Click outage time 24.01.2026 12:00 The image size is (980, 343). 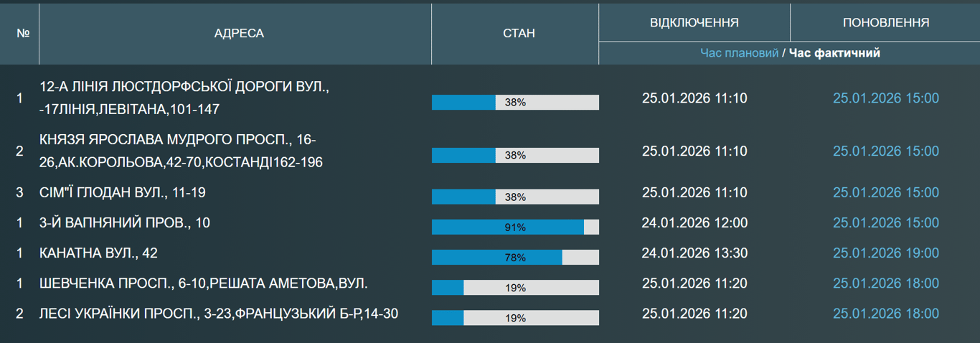(694, 222)
